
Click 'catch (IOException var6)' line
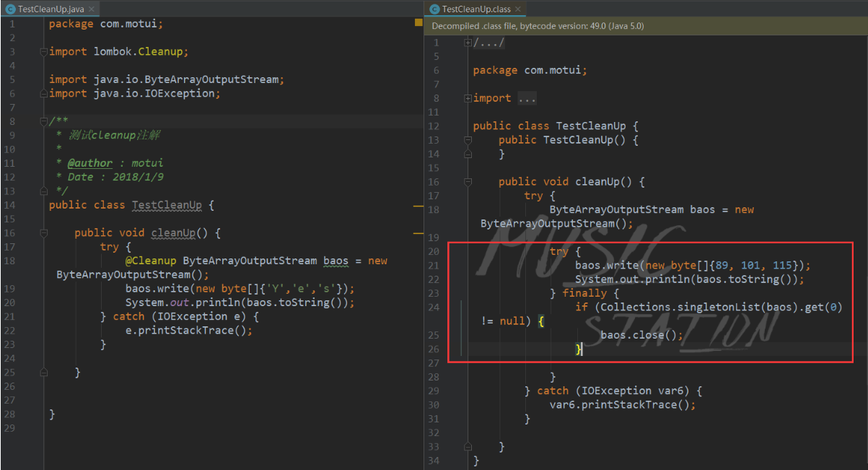click(x=619, y=391)
